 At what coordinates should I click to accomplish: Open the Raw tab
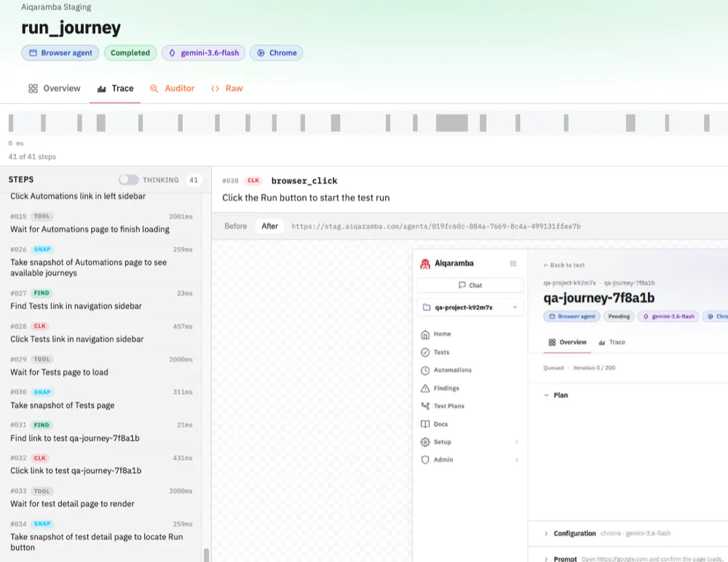227,88
